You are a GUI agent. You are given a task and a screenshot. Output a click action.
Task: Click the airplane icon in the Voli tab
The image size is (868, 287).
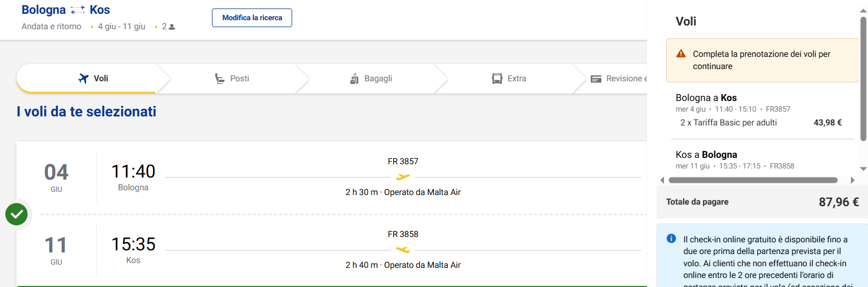[x=83, y=79]
